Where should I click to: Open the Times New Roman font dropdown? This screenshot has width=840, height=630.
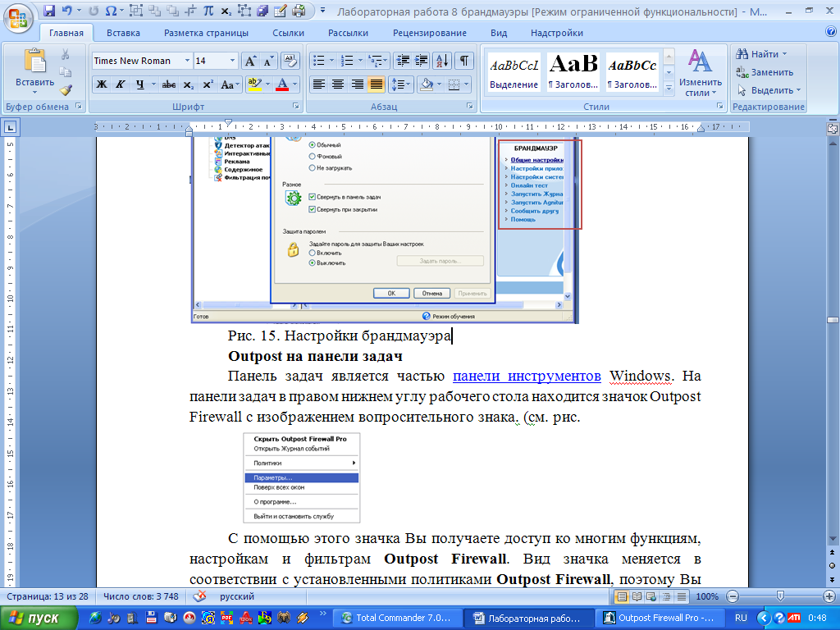point(187,61)
